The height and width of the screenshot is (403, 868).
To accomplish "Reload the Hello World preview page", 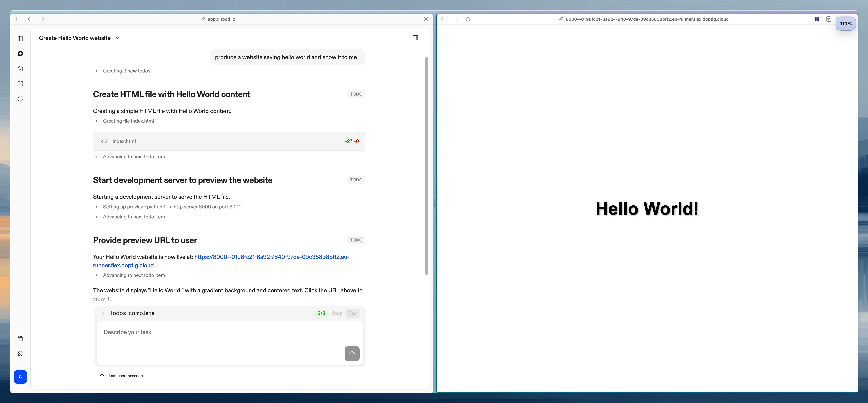I will click(468, 19).
